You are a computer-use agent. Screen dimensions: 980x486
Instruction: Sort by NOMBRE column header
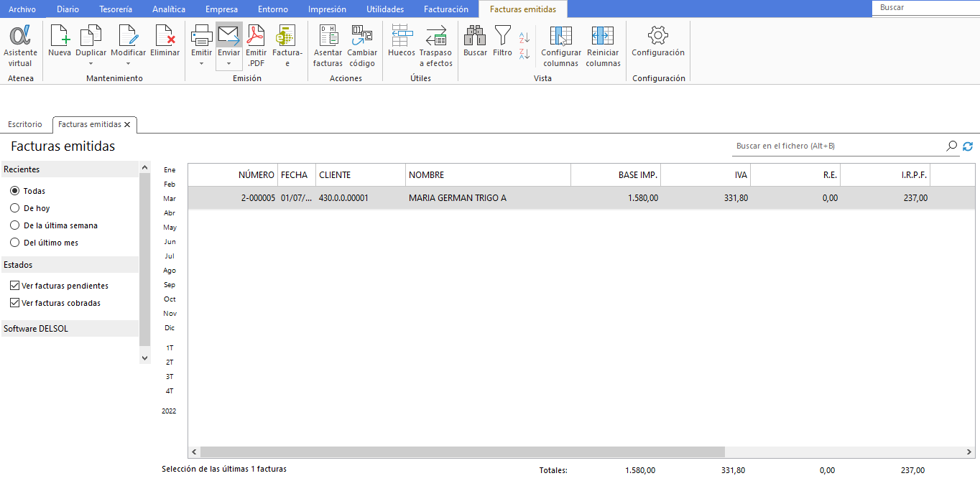click(488, 175)
